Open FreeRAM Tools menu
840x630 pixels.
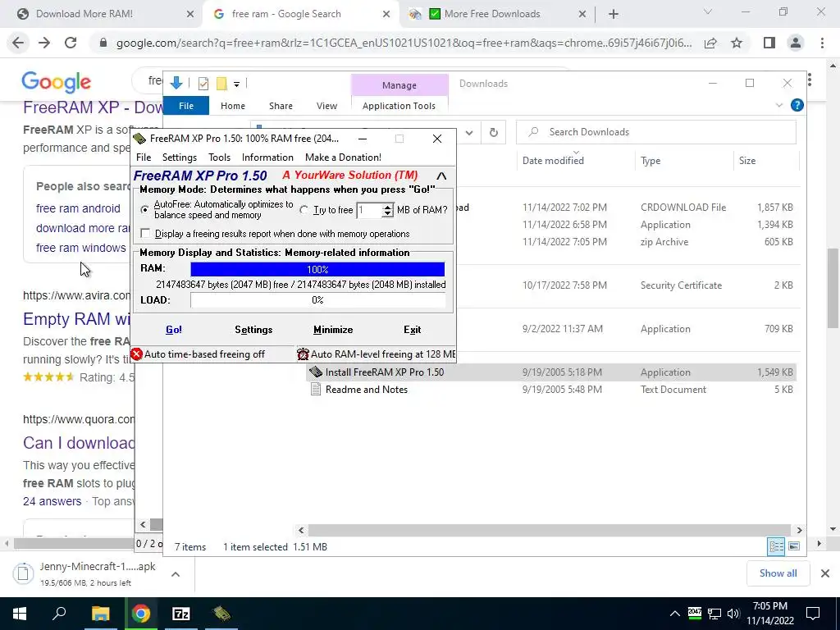220,157
